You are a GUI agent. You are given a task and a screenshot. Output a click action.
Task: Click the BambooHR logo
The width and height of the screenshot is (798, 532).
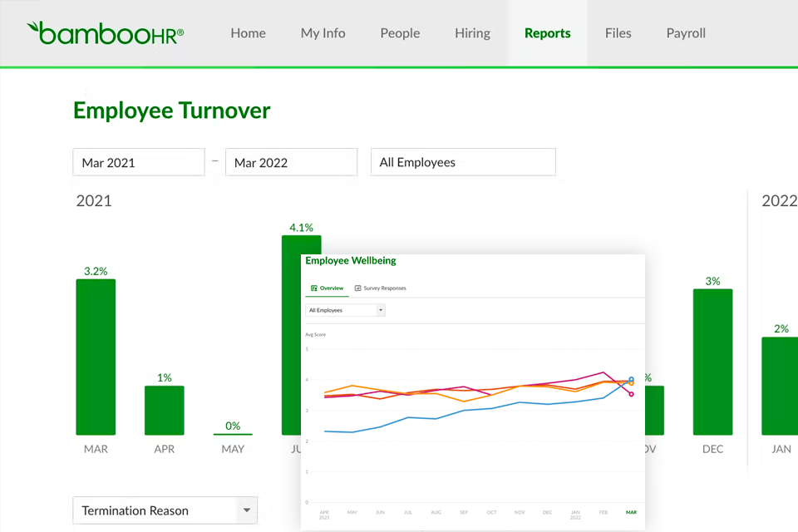click(x=105, y=33)
